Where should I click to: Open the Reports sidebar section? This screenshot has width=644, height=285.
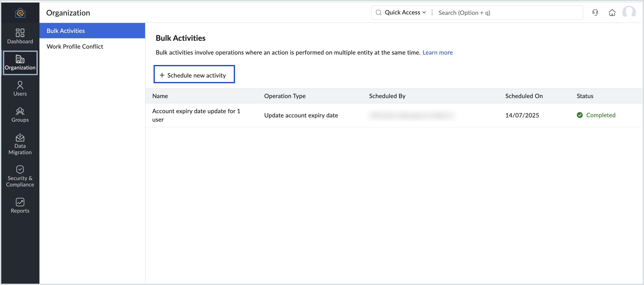[x=20, y=206]
